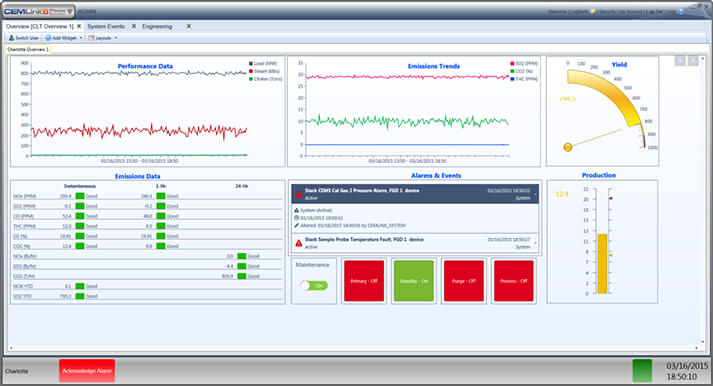Click the Standby - On green button
Screen dimensions: 713x386
coord(414,281)
